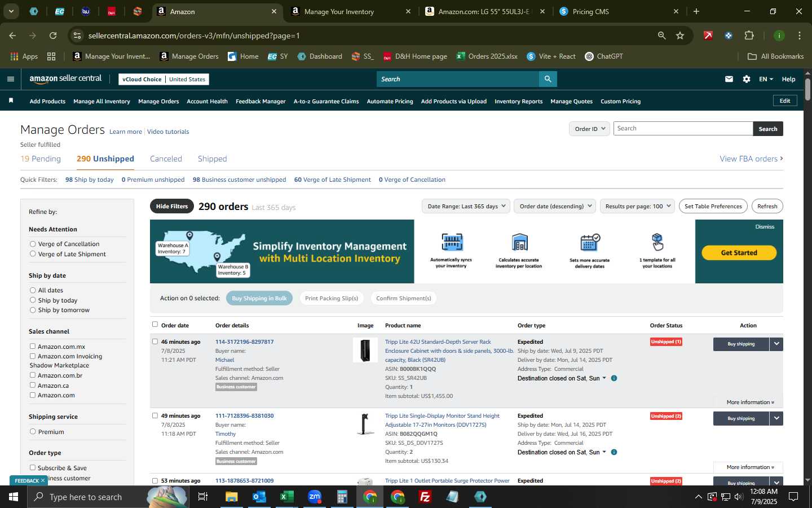Open a new browser tab with plus icon
Image resolution: width=812 pixels, height=508 pixels.
(696, 11)
